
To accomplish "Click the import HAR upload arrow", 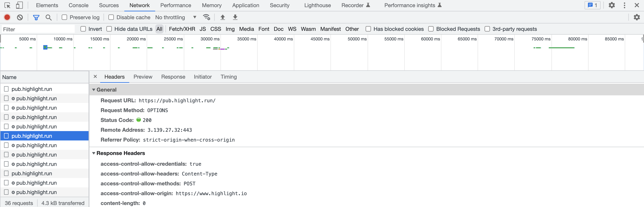I will click(x=222, y=17).
